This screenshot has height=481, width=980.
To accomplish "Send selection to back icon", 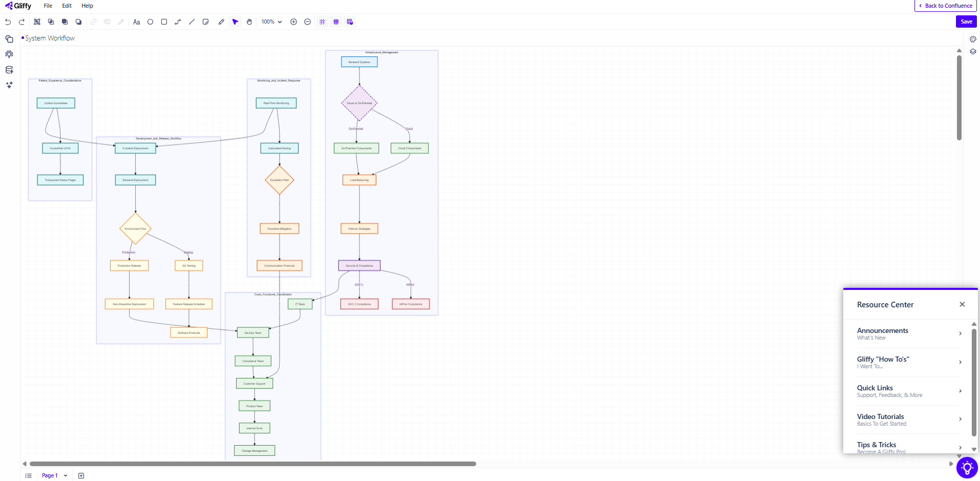I will (78, 22).
